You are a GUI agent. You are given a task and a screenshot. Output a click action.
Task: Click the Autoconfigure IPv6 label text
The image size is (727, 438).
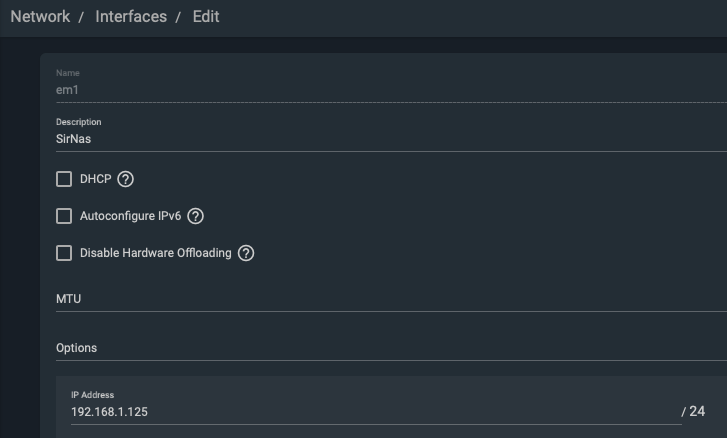(130, 216)
